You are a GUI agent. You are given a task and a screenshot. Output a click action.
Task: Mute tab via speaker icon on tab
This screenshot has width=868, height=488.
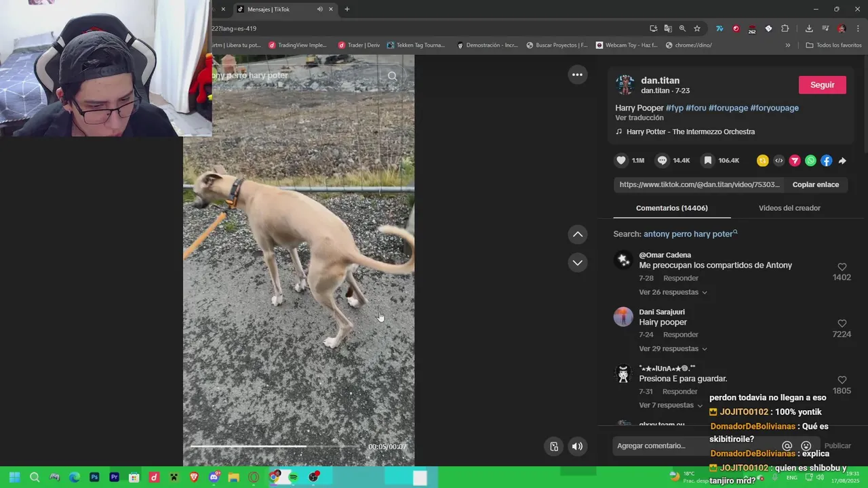point(320,9)
